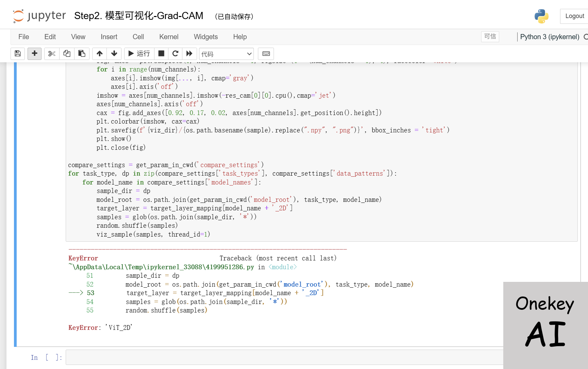This screenshot has width=588, height=369.
Task: Open the command palette keyboard icon
Action: click(x=266, y=54)
